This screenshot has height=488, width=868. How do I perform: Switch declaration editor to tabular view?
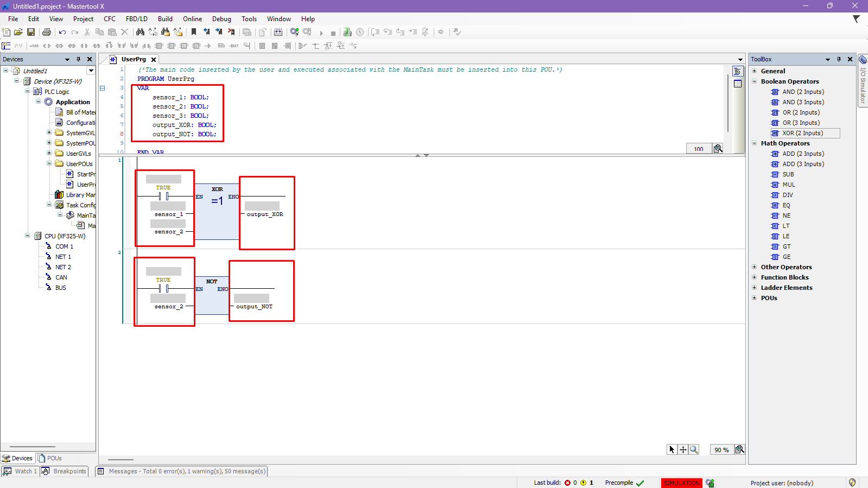coord(737,84)
